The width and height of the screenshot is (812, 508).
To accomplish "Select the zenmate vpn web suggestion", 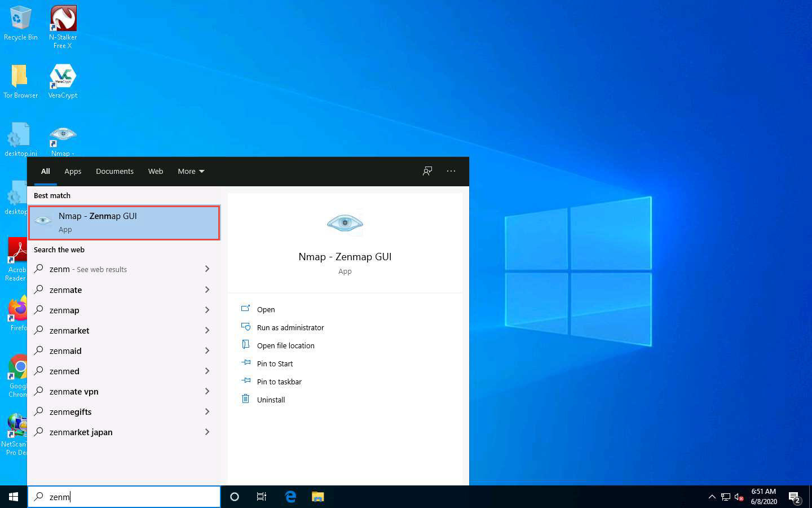I will 124,391.
